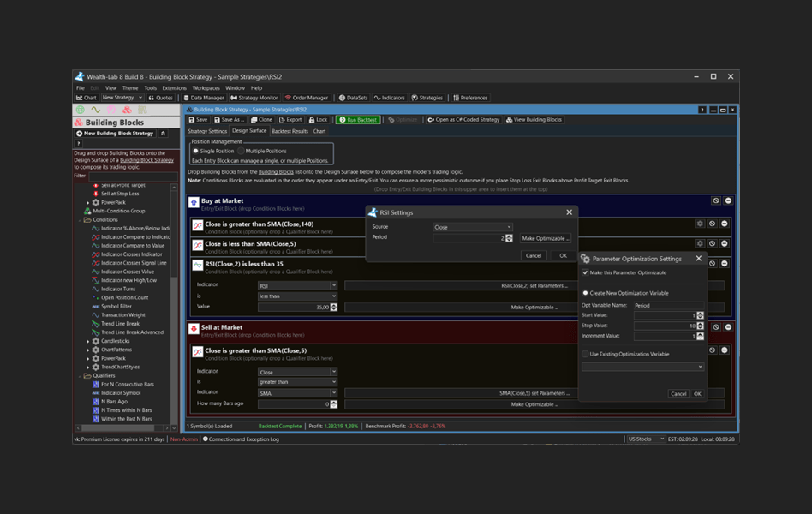Select Single Position radio button
Screen dimensions: 812x514
[196, 151]
